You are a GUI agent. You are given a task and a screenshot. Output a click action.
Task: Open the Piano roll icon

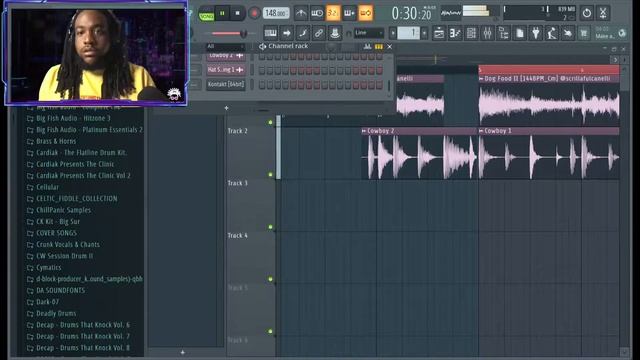point(455,33)
